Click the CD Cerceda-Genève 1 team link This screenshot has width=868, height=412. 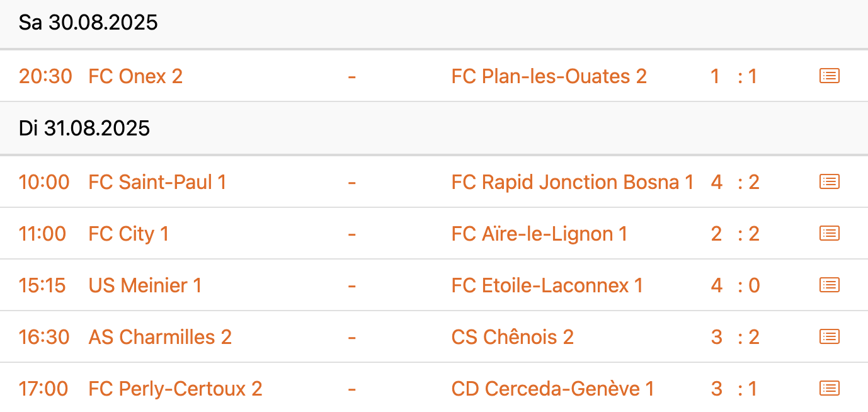pyautogui.click(x=552, y=389)
